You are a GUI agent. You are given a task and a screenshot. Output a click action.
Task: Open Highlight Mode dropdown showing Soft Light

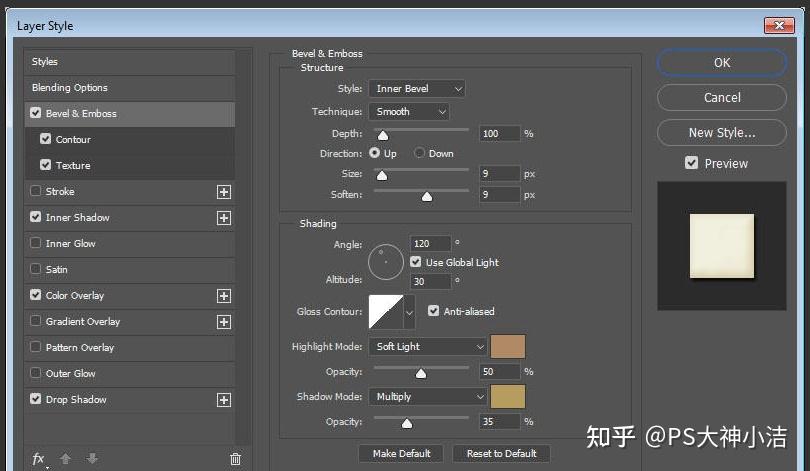(428, 347)
